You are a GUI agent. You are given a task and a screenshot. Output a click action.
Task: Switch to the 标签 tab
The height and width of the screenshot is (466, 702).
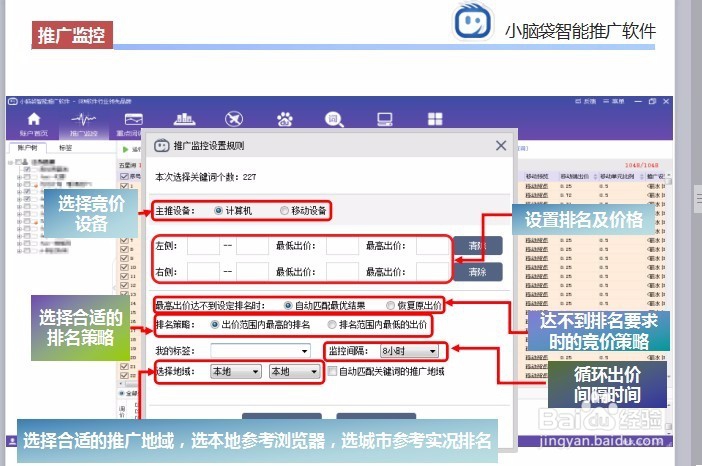[65, 148]
